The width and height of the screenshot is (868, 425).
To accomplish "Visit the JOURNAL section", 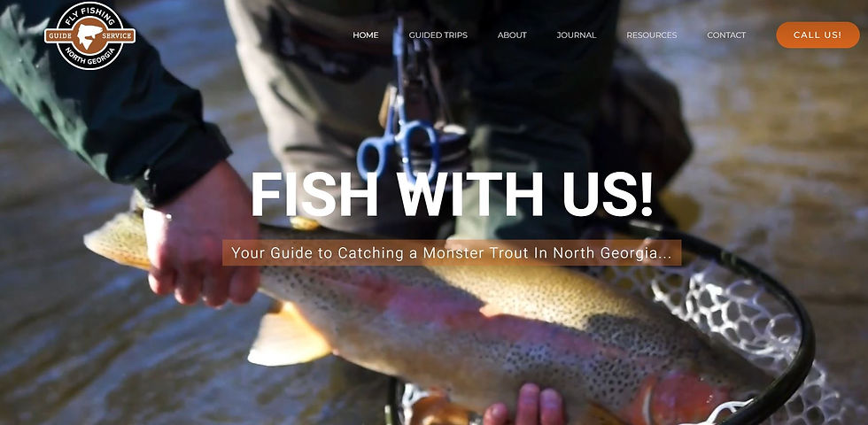I will [577, 35].
